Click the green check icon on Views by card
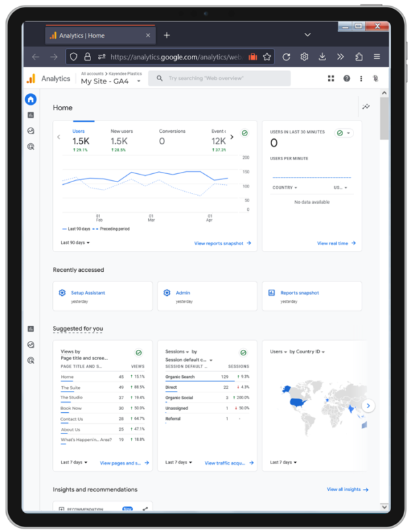The width and height of the screenshot is (411, 532). [138, 353]
